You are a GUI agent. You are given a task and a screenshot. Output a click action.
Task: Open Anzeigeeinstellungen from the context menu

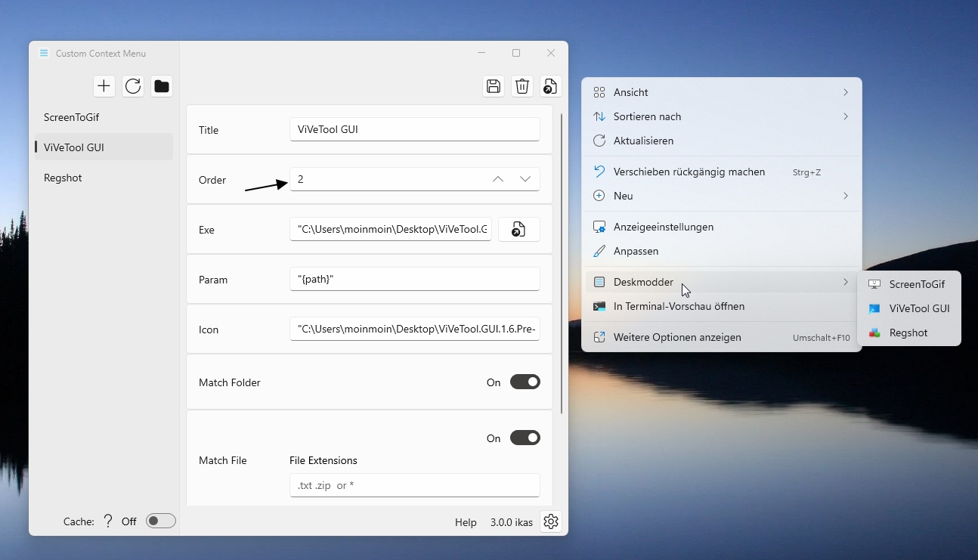722,227
